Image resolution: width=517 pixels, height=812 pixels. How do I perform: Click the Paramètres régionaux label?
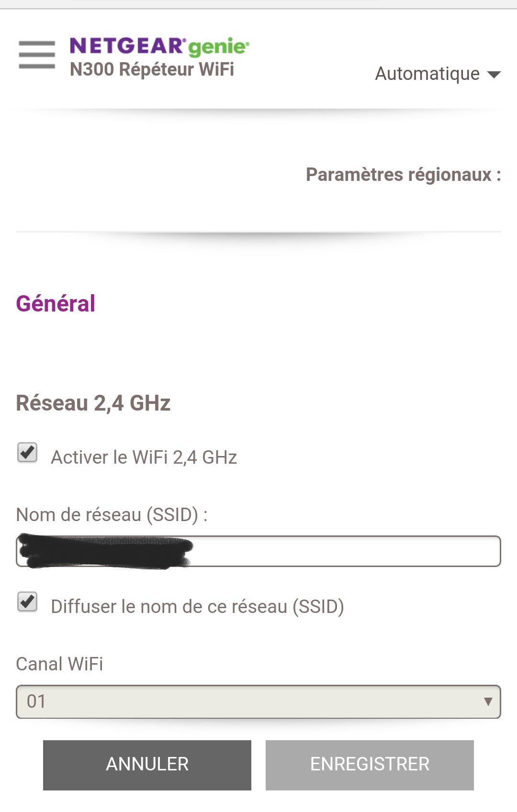(403, 175)
